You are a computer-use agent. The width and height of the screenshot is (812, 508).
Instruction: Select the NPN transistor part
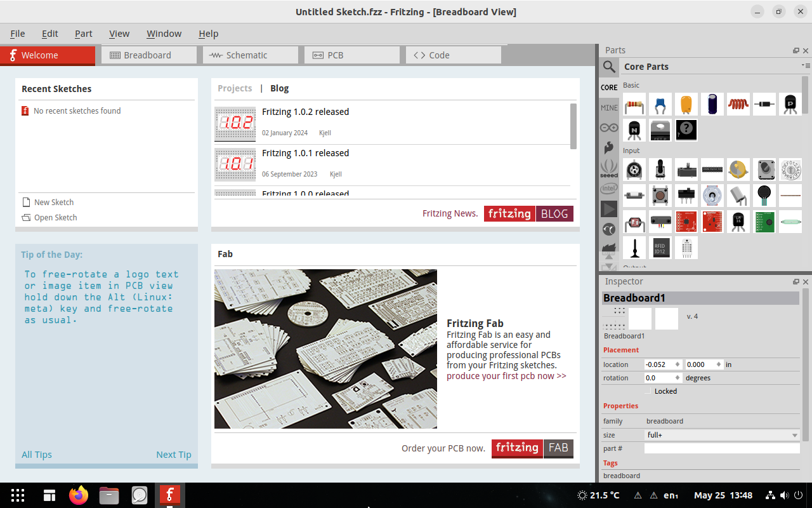[634, 130]
